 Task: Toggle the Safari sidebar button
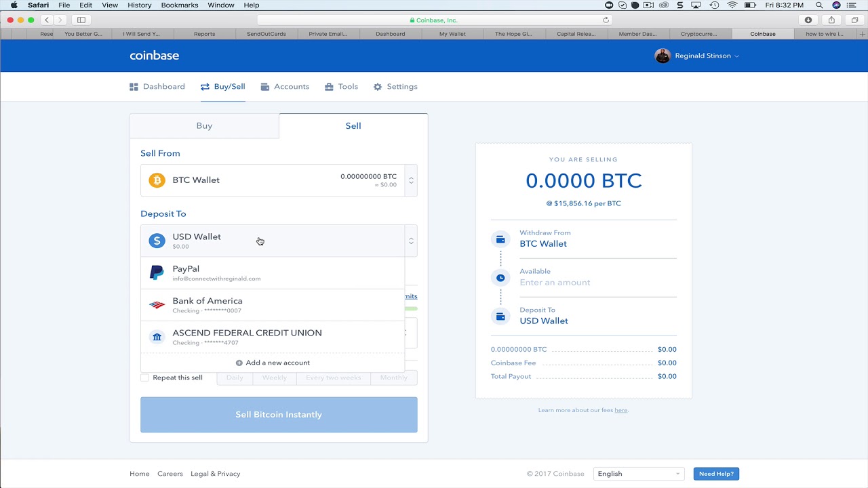[81, 20]
